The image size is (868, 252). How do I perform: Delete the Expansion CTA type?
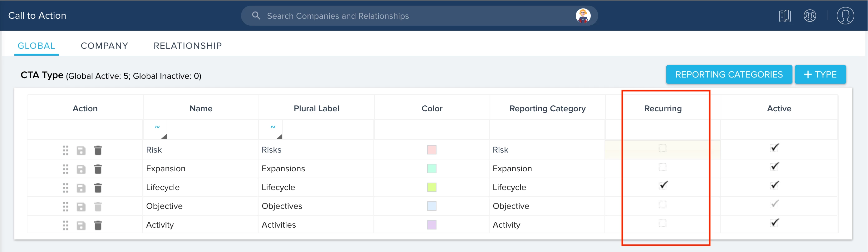[98, 169]
